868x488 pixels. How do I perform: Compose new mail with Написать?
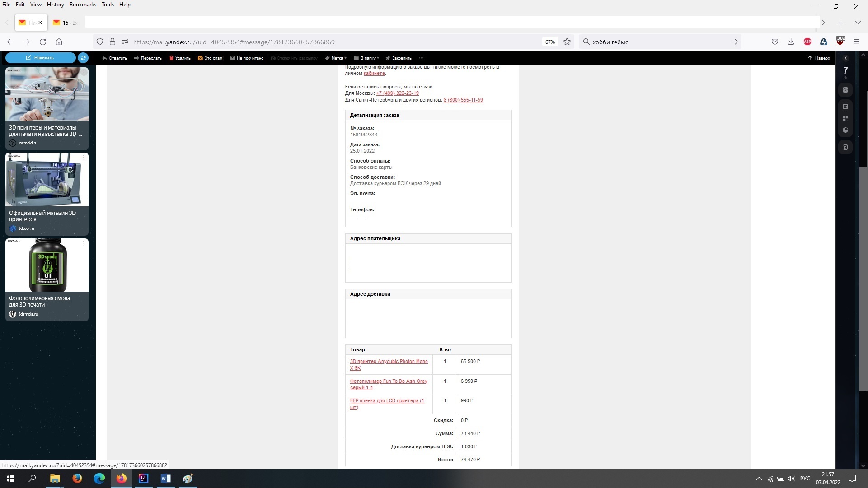pos(40,58)
